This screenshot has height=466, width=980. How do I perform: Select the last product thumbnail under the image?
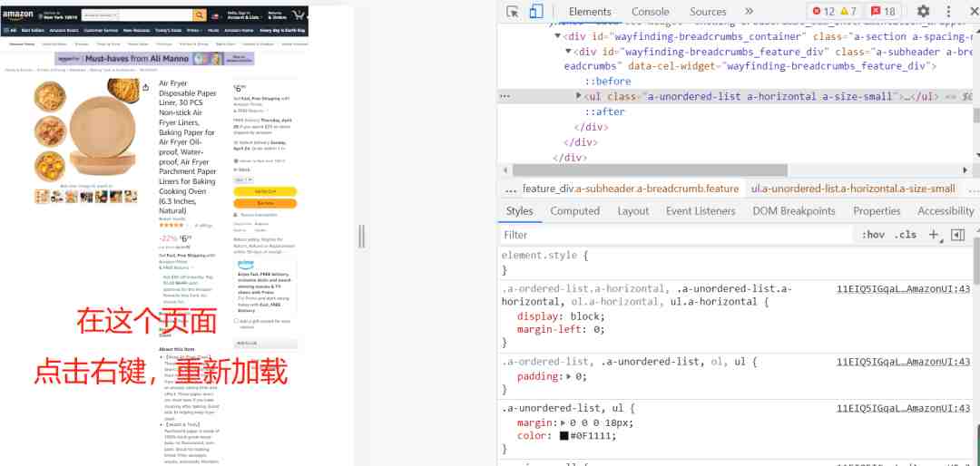(x=131, y=197)
